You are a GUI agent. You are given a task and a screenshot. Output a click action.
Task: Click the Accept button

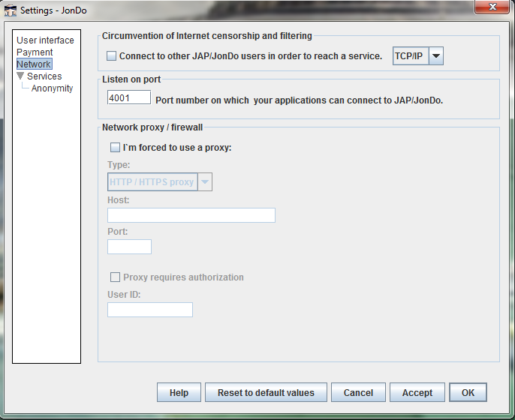point(417,393)
